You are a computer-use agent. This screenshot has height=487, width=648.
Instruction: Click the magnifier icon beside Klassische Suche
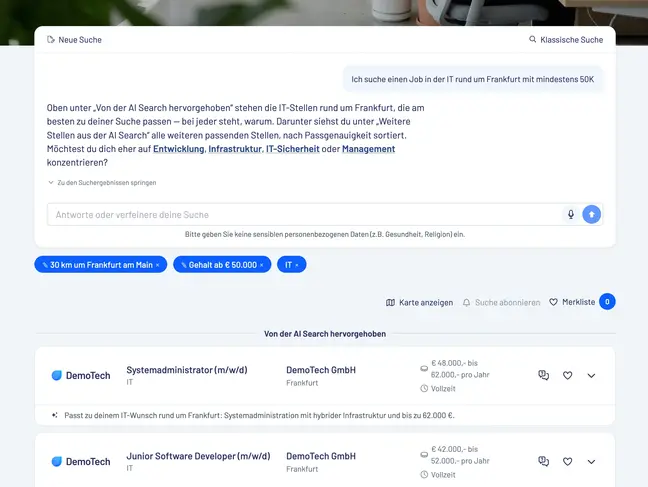[533, 39]
